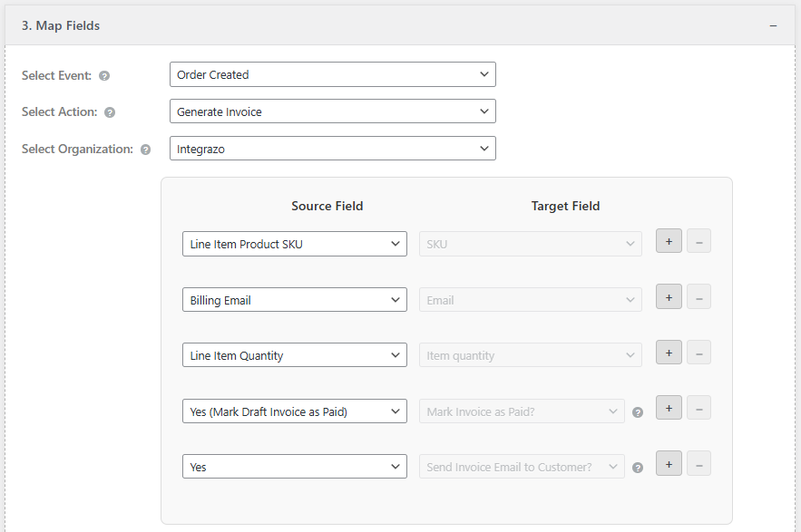The height and width of the screenshot is (532, 801).
Task: Open the Mark Draft Invoice as Paid dropdown
Action: (294, 411)
